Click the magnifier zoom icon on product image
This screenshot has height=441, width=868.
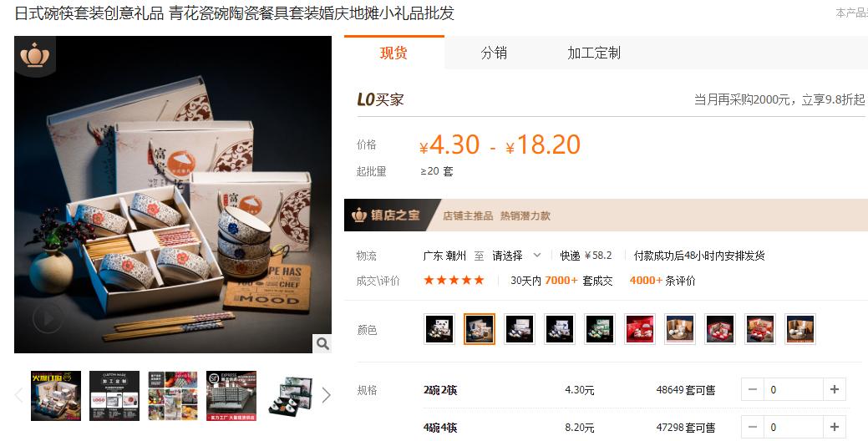322,343
